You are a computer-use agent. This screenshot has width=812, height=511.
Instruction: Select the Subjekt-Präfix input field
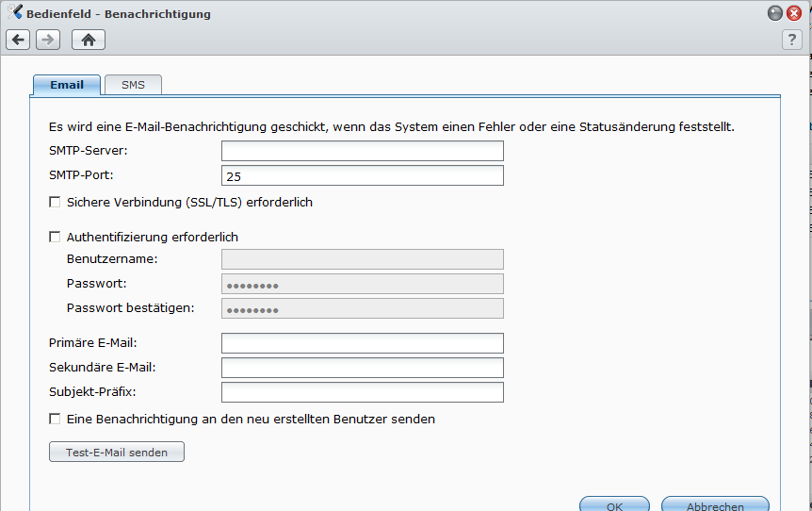(x=363, y=392)
